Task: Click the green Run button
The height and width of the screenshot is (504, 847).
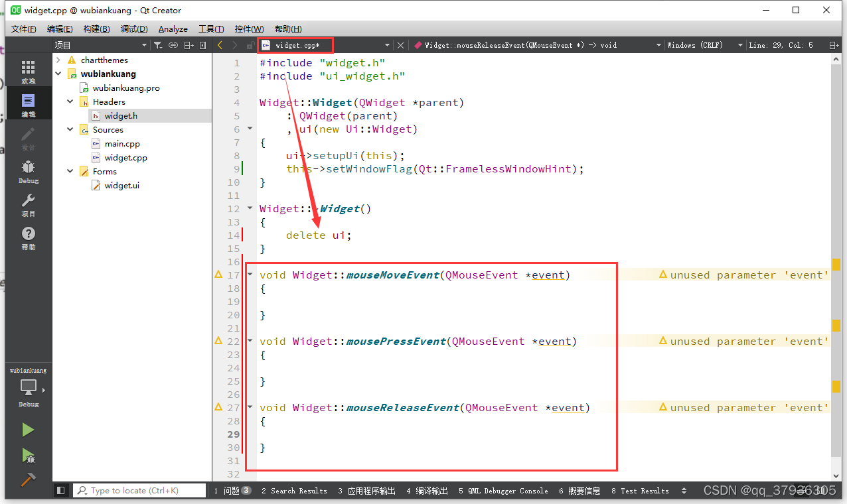Action: pos(28,430)
